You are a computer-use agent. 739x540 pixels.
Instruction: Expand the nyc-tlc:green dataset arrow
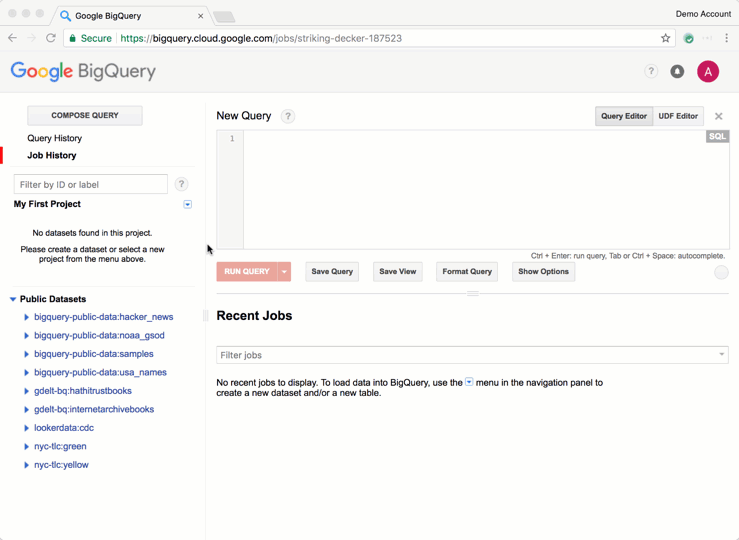coord(26,446)
